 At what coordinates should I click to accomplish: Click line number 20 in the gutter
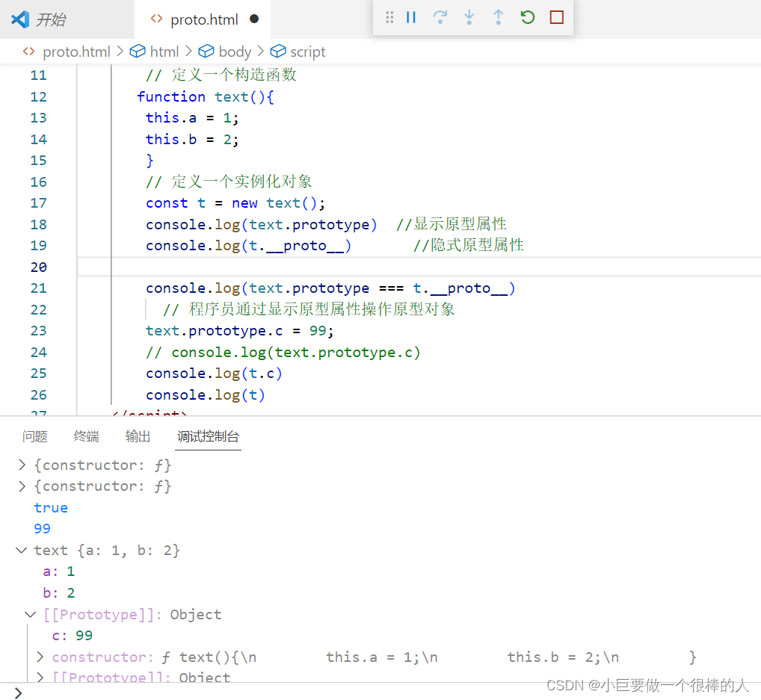[39, 267]
